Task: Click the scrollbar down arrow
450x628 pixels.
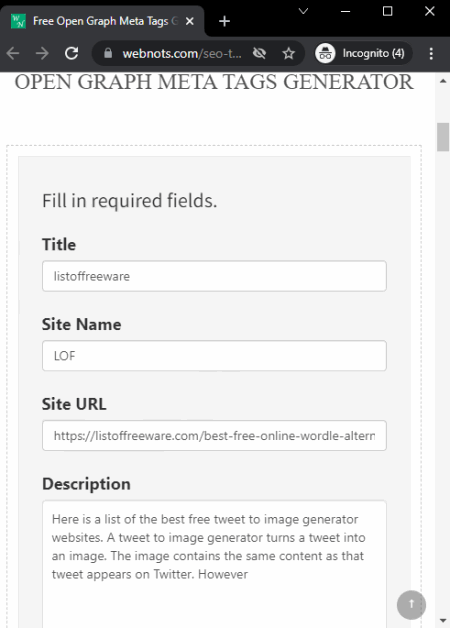Action: point(443,621)
